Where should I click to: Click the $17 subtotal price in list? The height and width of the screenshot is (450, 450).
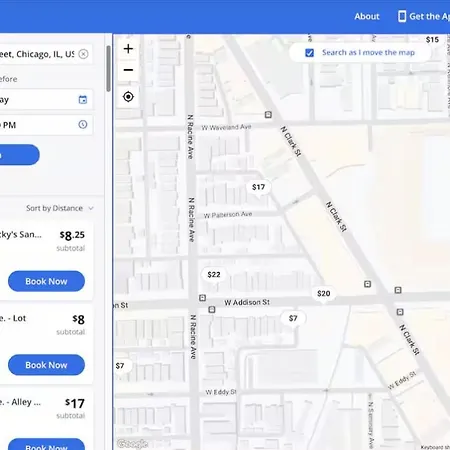pyautogui.click(x=75, y=403)
